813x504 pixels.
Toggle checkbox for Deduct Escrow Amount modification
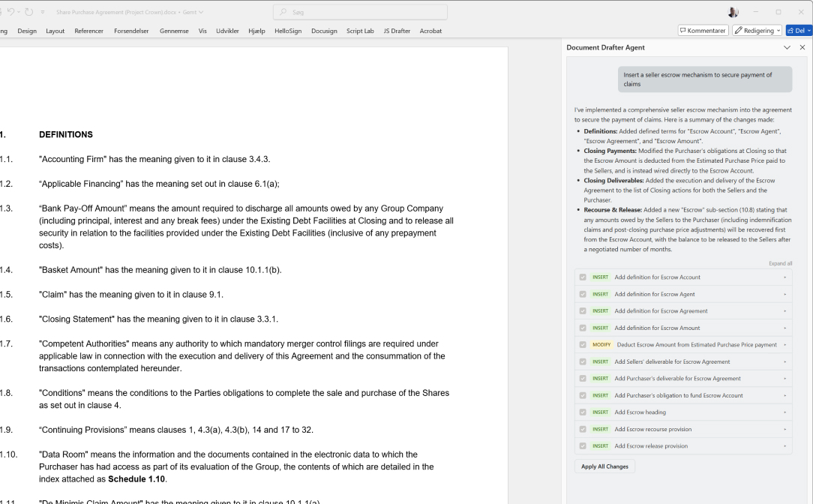583,345
